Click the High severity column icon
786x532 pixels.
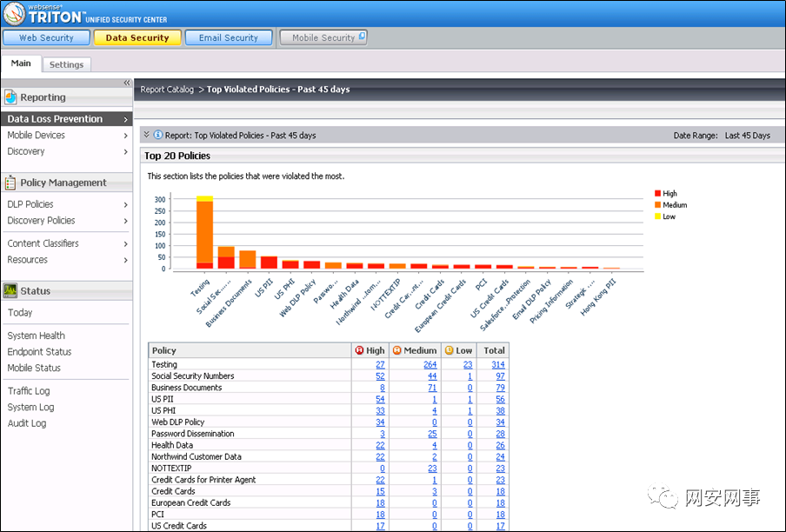[359, 350]
